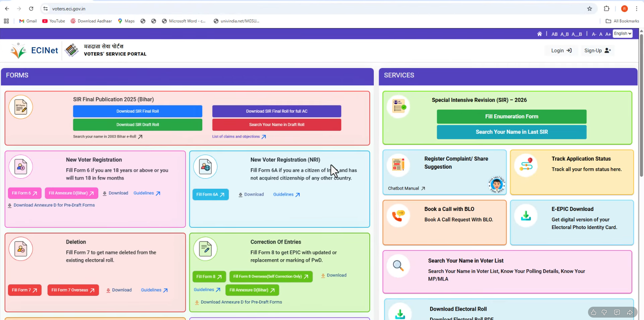
Task: Click the Fill Enumeration Form button
Action: click(x=511, y=117)
